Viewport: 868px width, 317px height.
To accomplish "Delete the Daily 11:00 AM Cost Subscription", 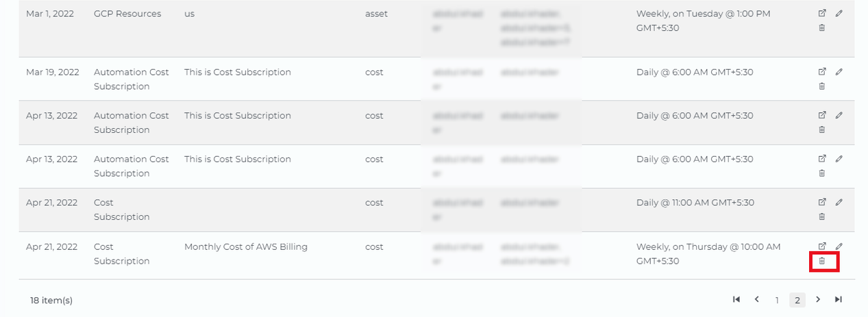I will point(822,217).
